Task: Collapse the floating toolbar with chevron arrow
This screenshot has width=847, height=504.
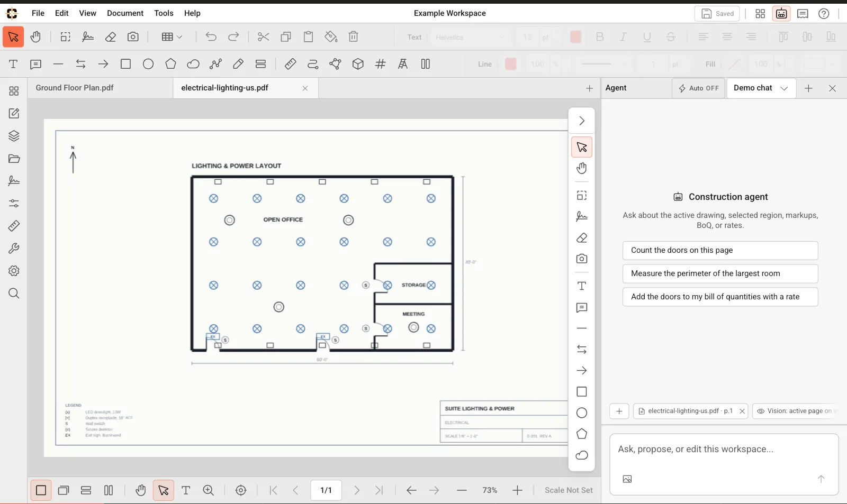Action: tap(582, 121)
